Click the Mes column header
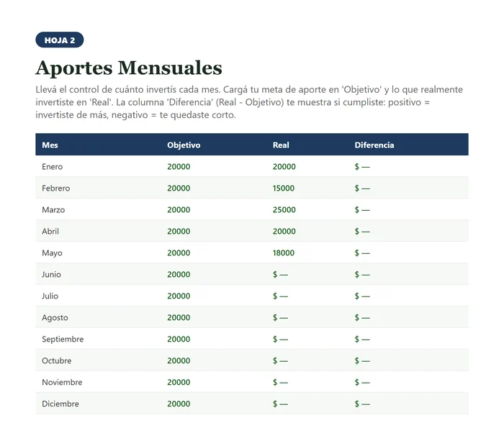Image resolution: width=504 pixels, height=446 pixels. [50, 145]
